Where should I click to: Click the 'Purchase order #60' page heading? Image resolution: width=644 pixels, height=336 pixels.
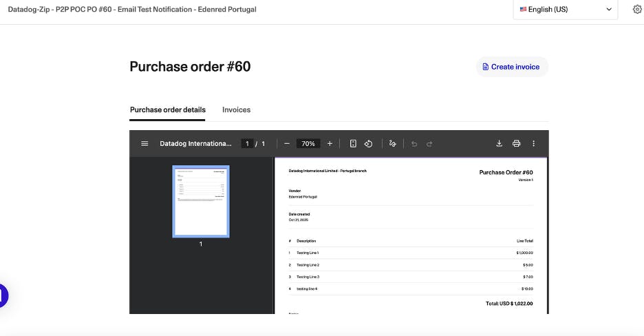tap(190, 67)
